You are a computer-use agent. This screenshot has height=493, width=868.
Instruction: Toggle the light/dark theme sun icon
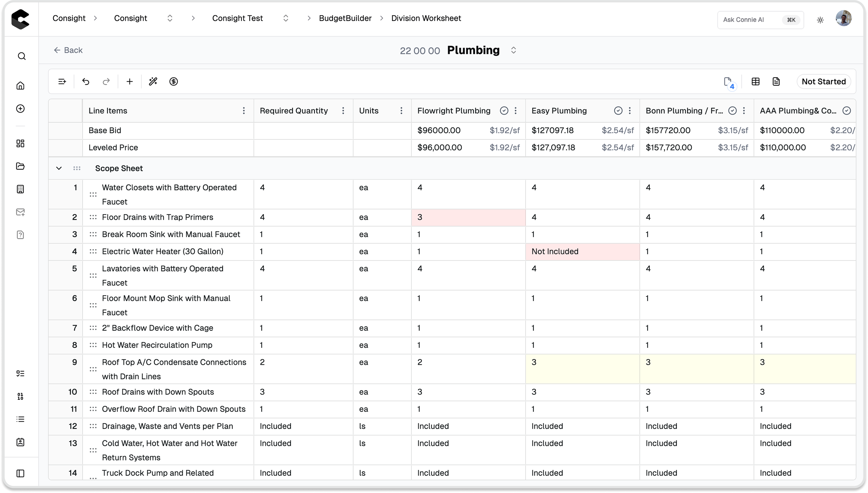point(820,20)
